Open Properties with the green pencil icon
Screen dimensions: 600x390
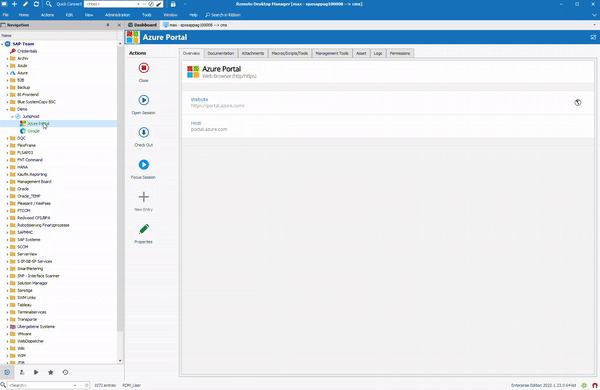pos(143,229)
